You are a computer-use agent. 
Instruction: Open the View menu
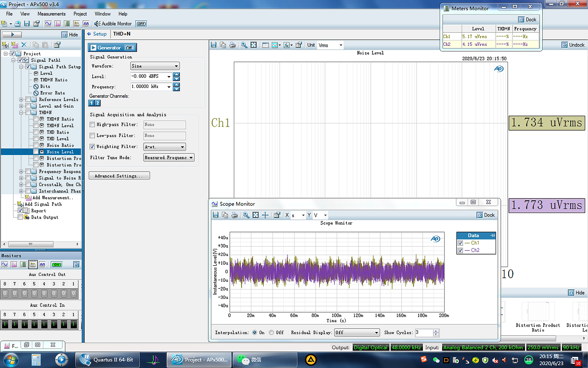(25, 14)
